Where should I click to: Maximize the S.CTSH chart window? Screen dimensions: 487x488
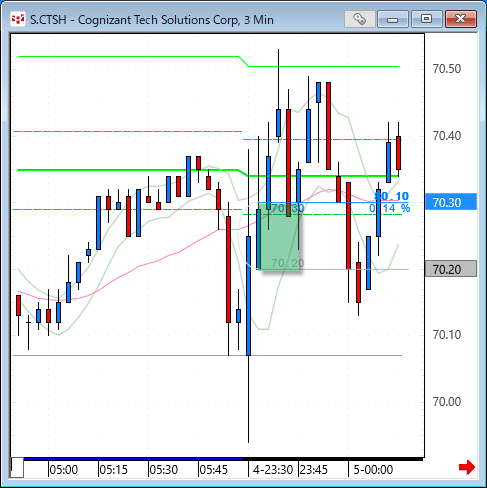426,19
